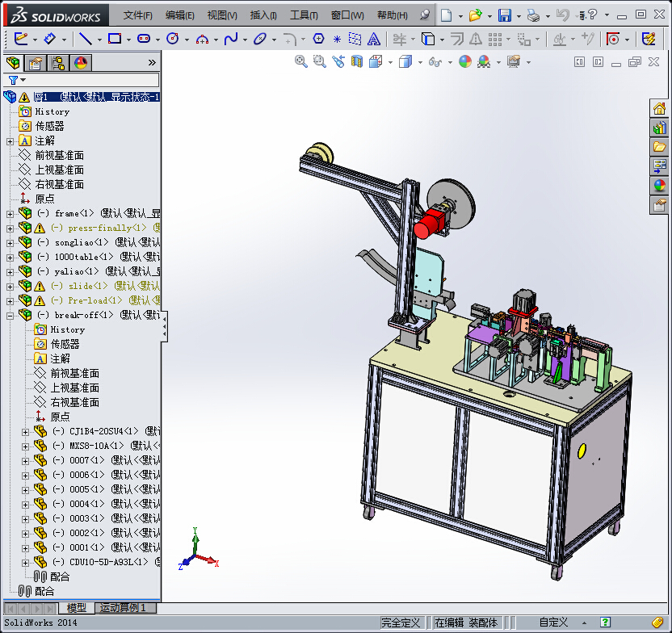Open the DisplayManager tab
Viewport: 672px width, 633px height.
(x=80, y=63)
